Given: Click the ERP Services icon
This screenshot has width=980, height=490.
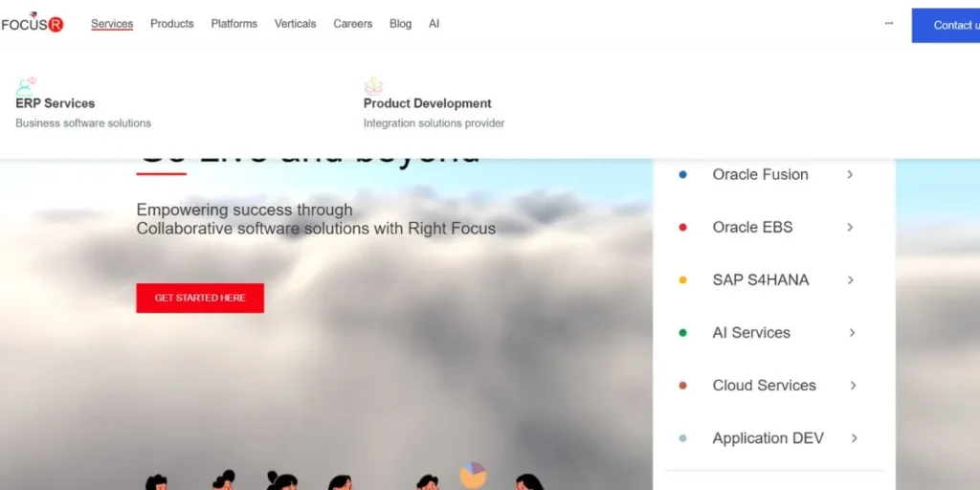Looking at the screenshot, I should 26,86.
